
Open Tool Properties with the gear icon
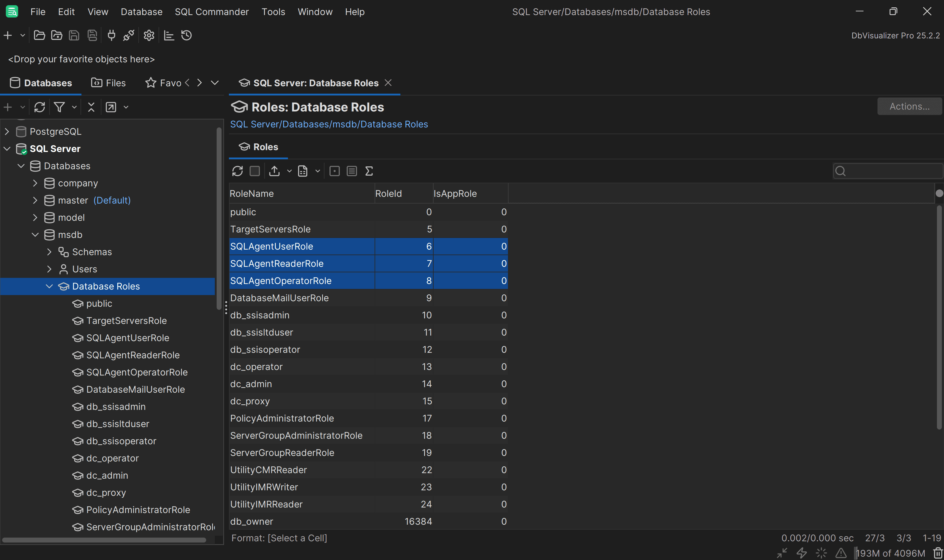pyautogui.click(x=149, y=35)
